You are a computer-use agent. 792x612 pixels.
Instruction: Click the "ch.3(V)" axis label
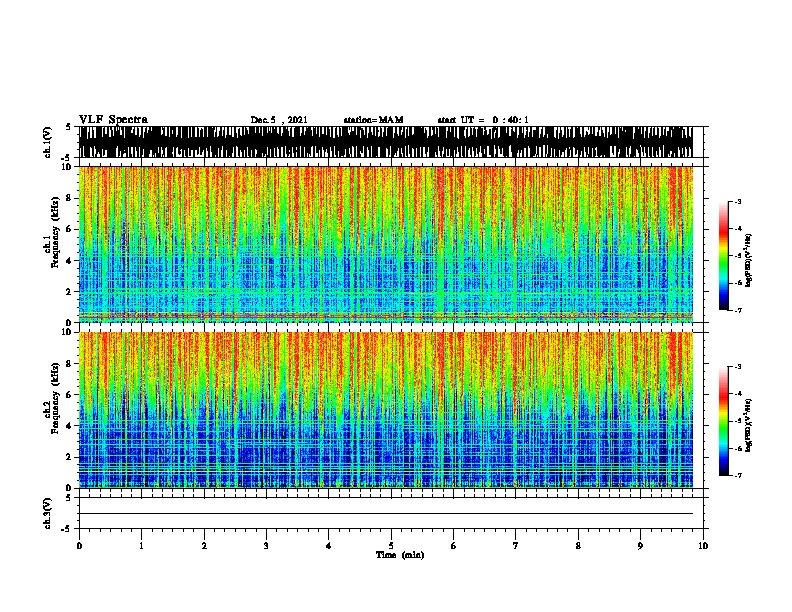tap(48, 513)
